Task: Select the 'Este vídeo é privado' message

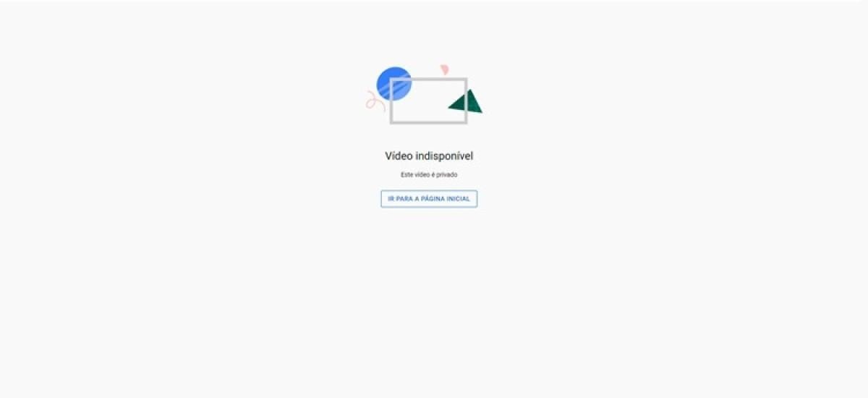Action: click(x=429, y=174)
